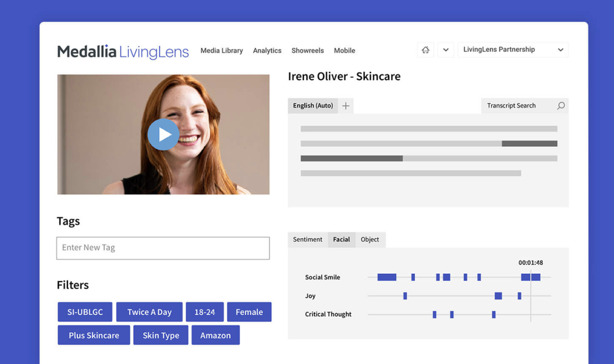Open the Showreels page
Viewport: 614px width, 364px height.
(x=308, y=51)
